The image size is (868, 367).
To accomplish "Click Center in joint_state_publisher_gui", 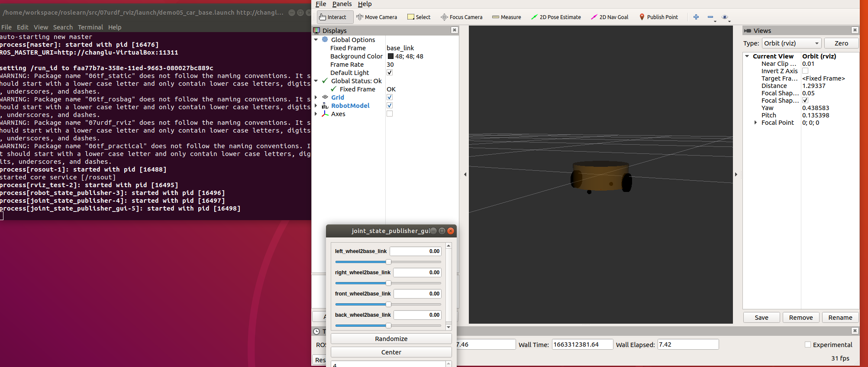I will point(391,352).
